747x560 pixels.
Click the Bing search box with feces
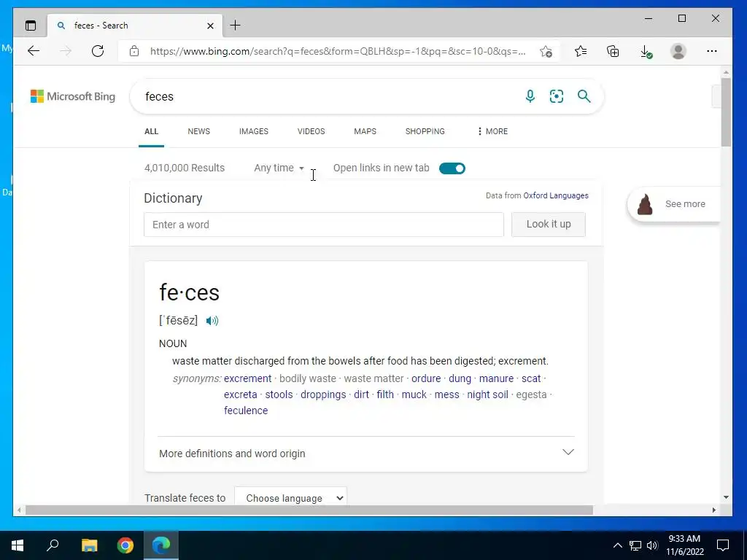click(329, 96)
